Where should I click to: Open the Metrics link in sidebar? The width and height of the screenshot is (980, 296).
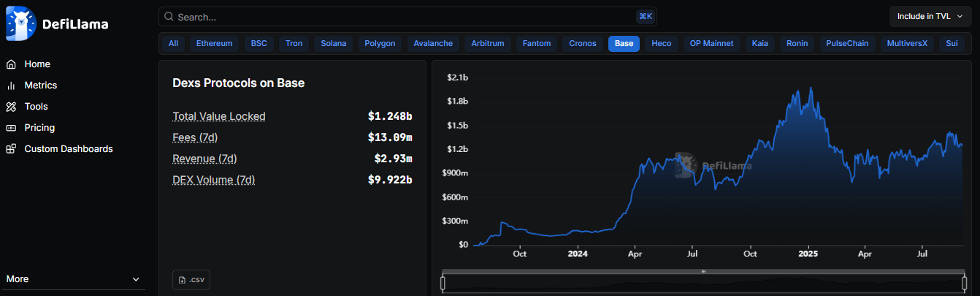point(41,86)
